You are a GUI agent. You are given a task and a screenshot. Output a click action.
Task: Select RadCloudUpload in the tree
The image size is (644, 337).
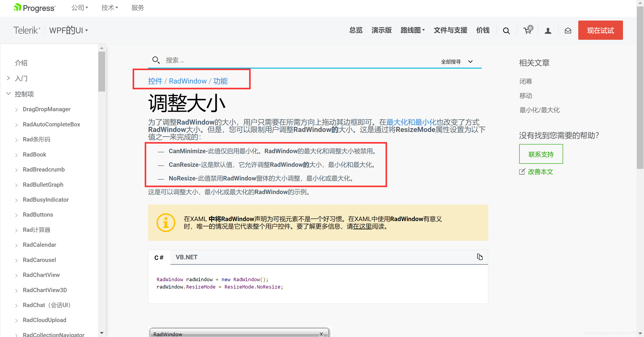coord(44,320)
